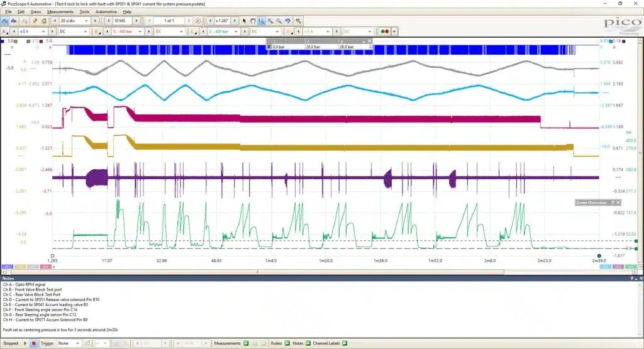Click the green start capture button

point(25,343)
